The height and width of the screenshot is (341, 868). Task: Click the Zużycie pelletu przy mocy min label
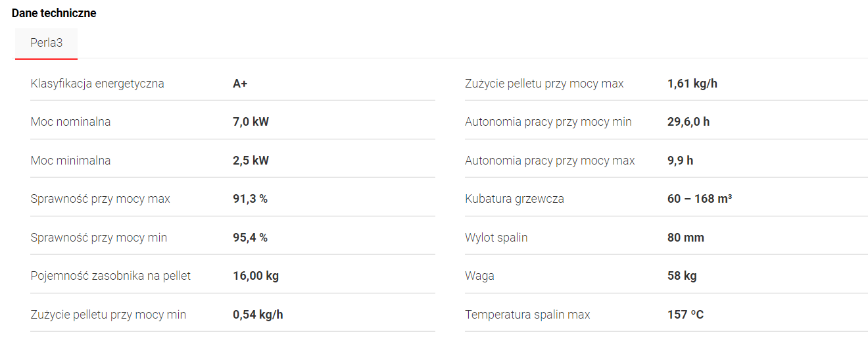pos(108,315)
